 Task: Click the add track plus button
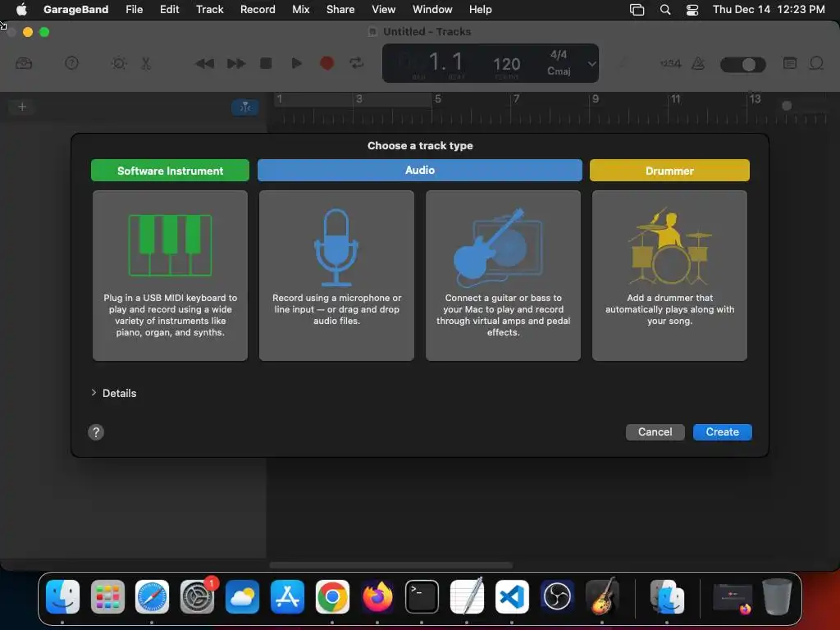point(22,107)
